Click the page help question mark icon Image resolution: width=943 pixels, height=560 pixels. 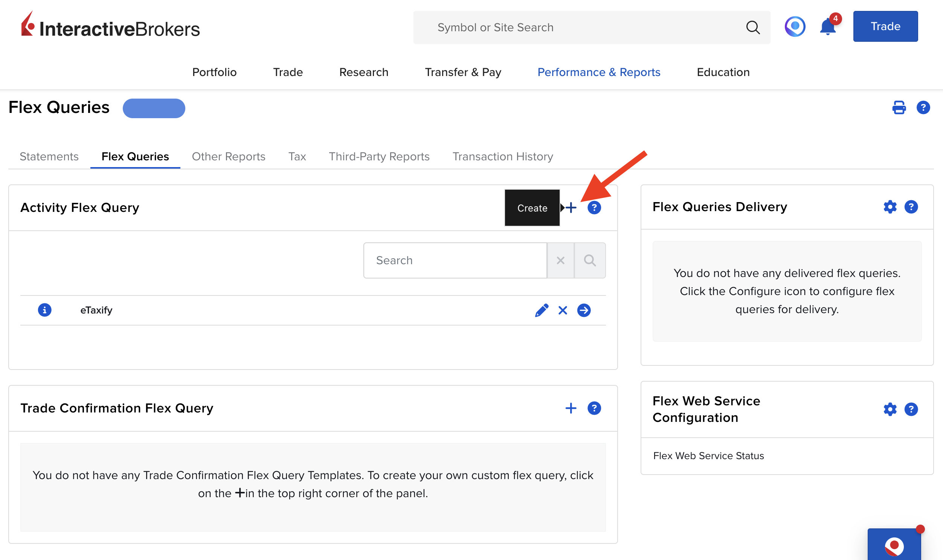click(923, 108)
